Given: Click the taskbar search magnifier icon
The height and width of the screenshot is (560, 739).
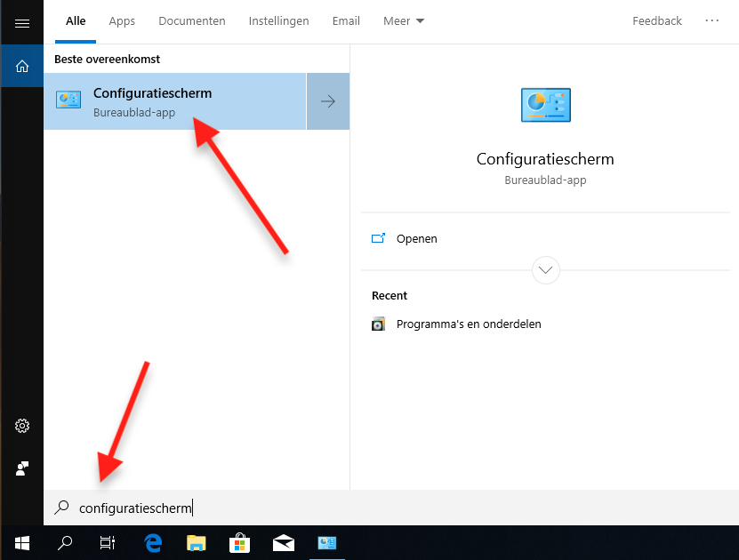Looking at the screenshot, I should pyautogui.click(x=65, y=542).
